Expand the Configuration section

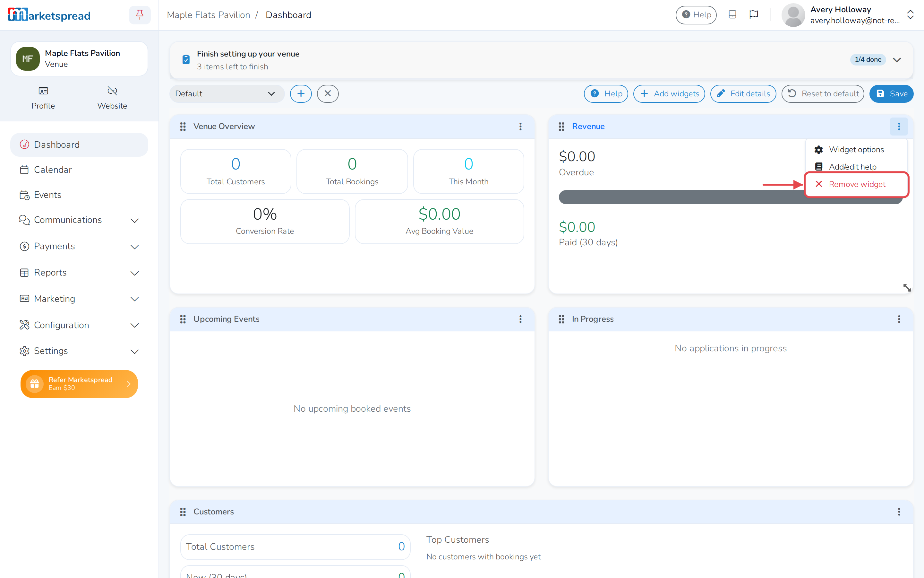(79, 325)
